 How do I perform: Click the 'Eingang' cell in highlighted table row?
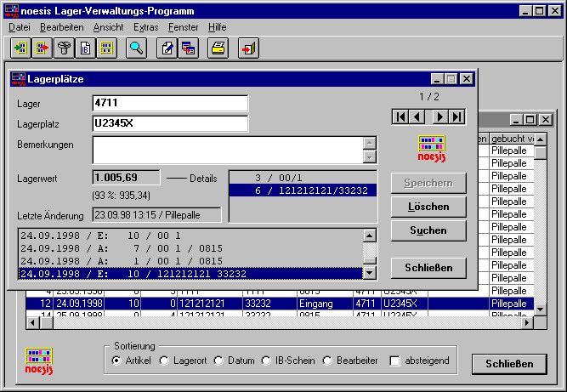325,304
